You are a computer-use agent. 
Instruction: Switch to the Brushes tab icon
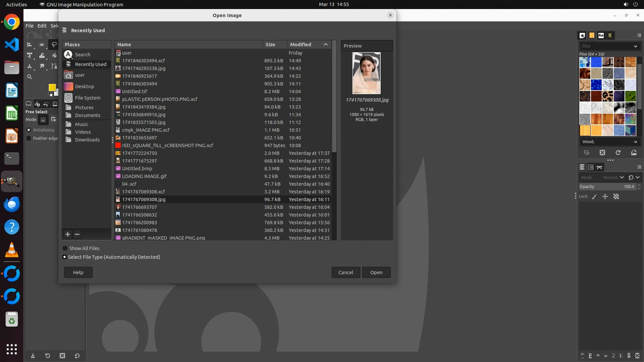[x=582, y=35]
